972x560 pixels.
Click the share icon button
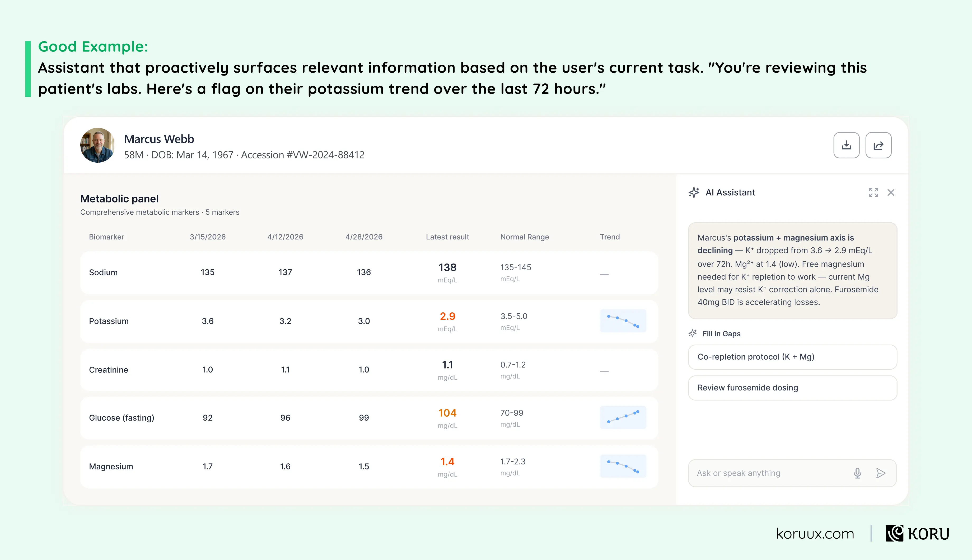(x=878, y=145)
